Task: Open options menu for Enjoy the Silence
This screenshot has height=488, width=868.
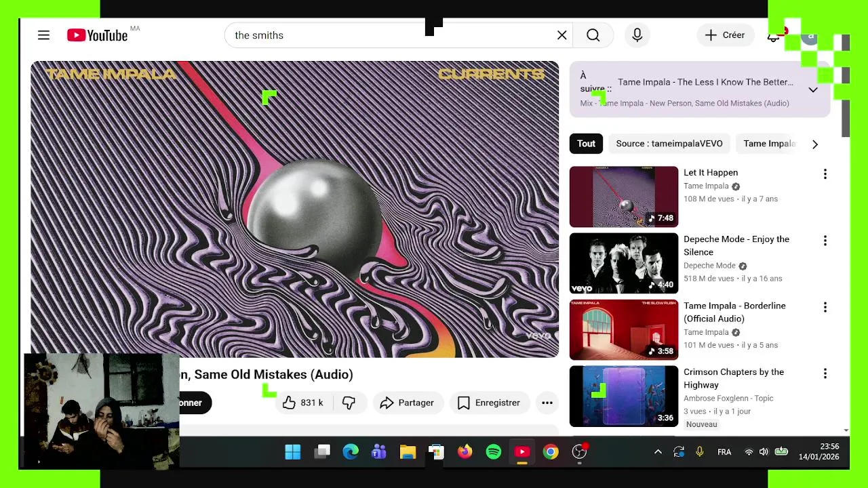Action: click(825, 241)
